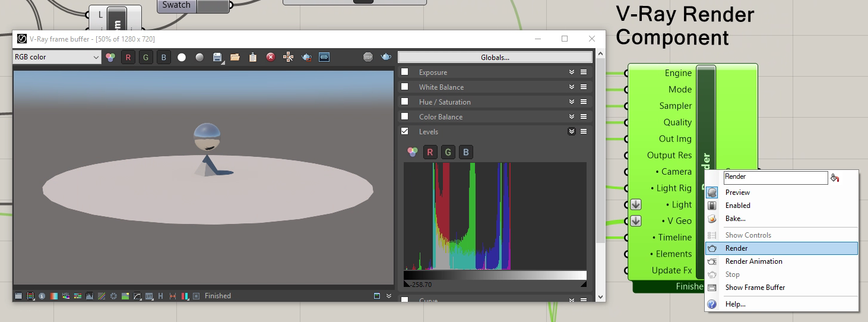Viewport: 868px width, 322px height.
Task: Switch to monochromatic mode gray circle icon
Action: click(199, 57)
